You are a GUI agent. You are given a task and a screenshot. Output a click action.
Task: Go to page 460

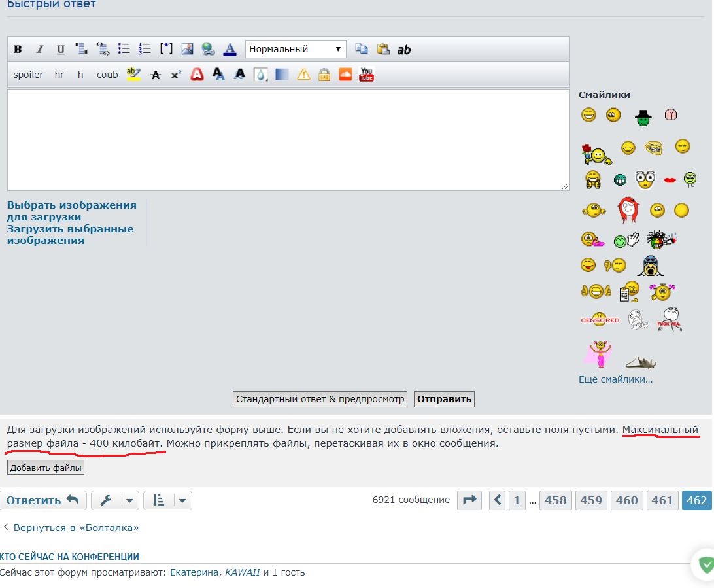pos(626,500)
